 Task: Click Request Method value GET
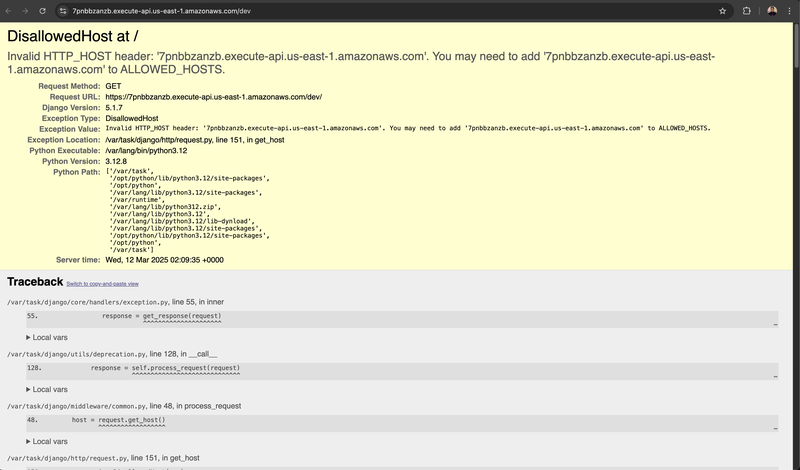(113, 86)
